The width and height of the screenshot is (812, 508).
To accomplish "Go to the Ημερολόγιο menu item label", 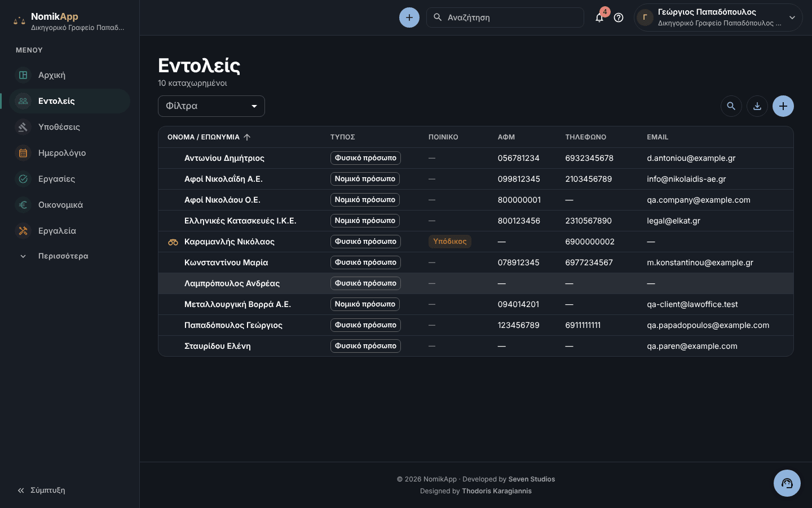I will 62,153.
